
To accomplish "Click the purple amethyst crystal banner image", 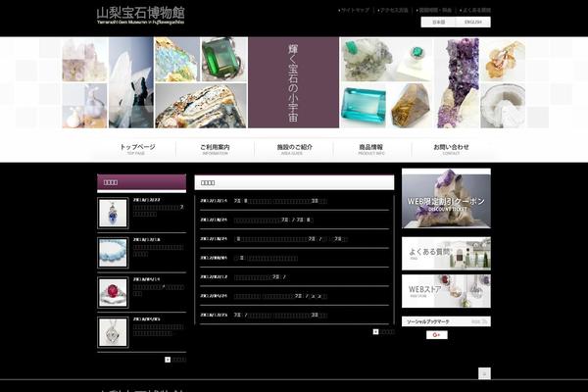I will click(457, 83).
